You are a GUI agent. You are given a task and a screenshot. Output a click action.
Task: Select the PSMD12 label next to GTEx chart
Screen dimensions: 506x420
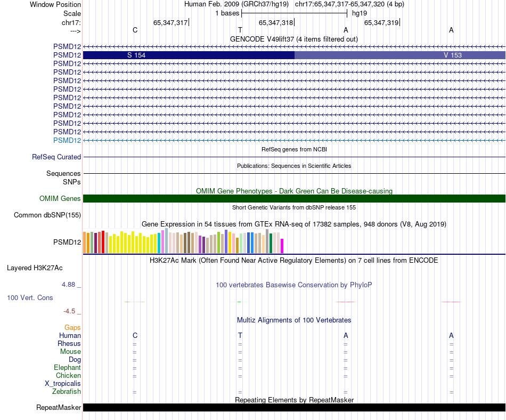coord(67,242)
